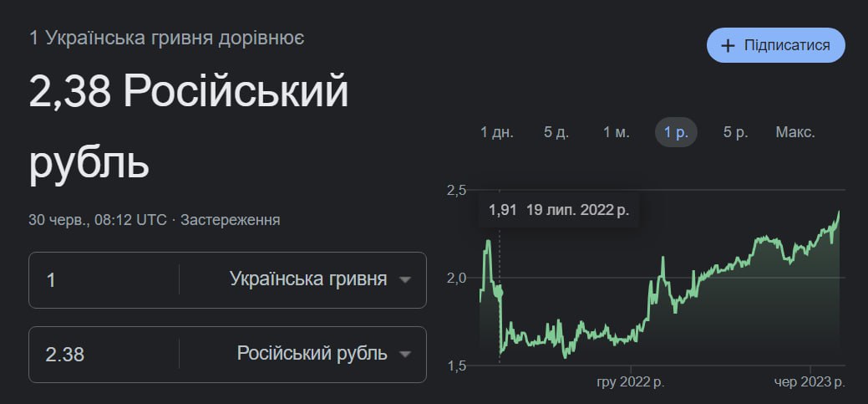Click the Підписатися follow button
868x404 pixels.
click(x=775, y=45)
